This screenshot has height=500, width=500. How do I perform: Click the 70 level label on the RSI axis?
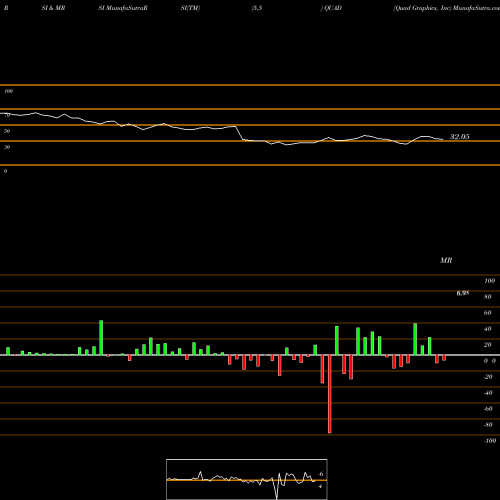pos(7,115)
